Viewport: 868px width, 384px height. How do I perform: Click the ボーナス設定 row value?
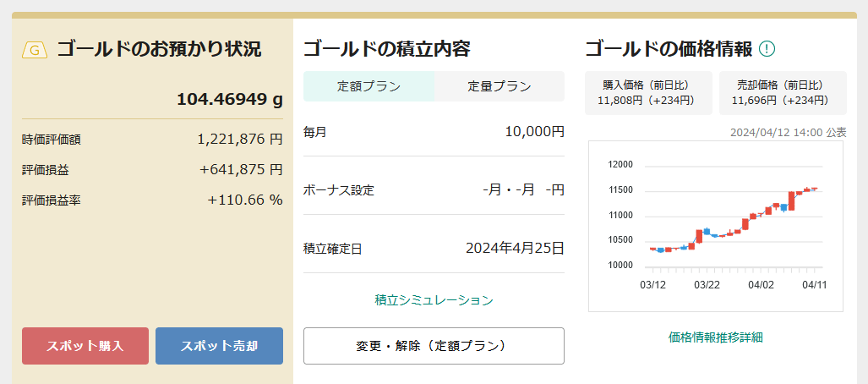[522, 189]
